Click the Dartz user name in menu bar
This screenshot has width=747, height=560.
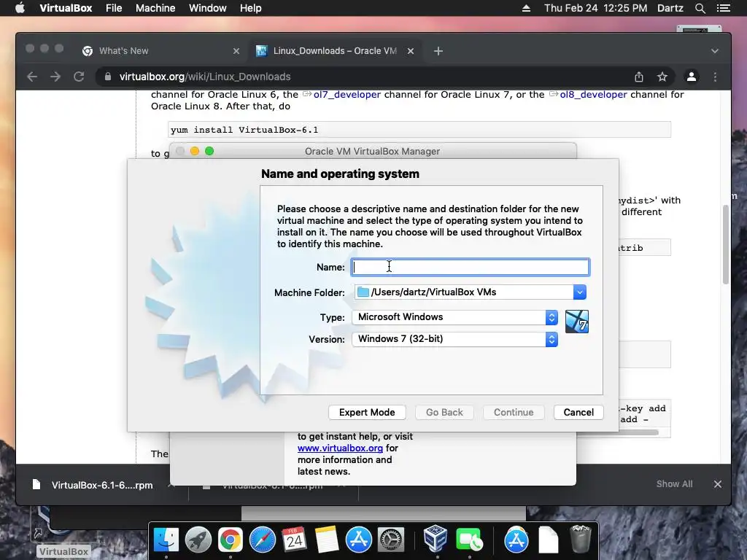[x=670, y=8]
